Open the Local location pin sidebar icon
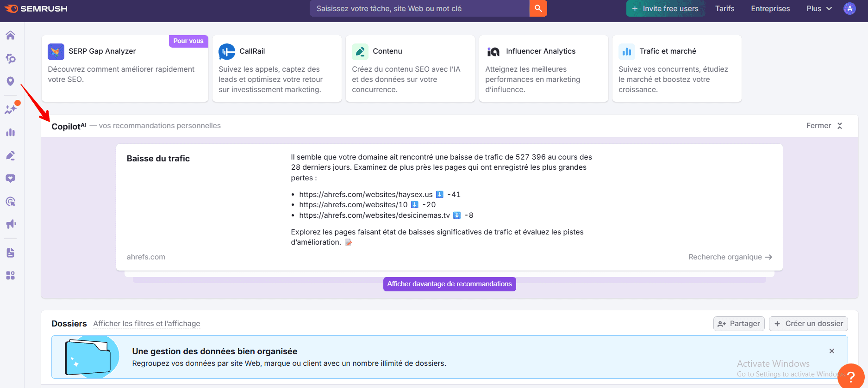Viewport: 868px width, 388px height. 10,81
